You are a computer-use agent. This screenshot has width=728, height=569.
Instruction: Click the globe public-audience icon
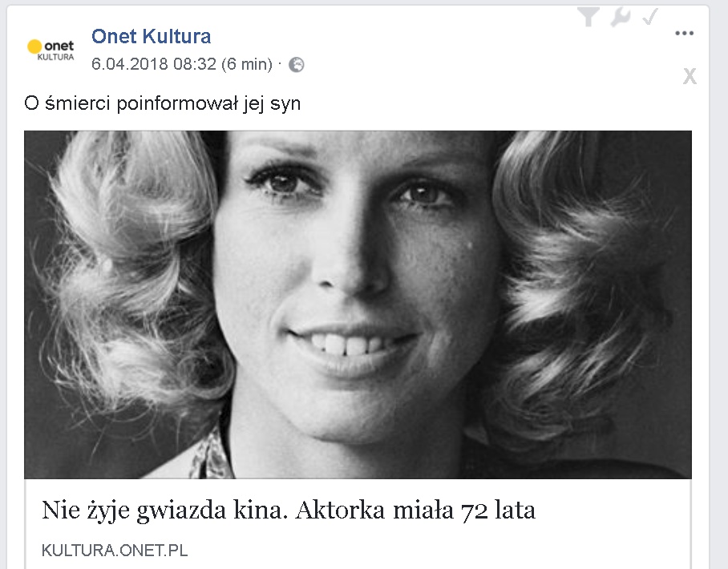point(296,64)
